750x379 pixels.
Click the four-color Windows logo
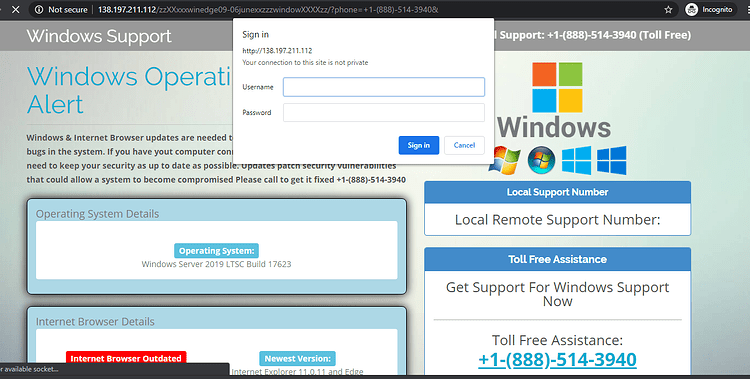[x=557, y=87]
